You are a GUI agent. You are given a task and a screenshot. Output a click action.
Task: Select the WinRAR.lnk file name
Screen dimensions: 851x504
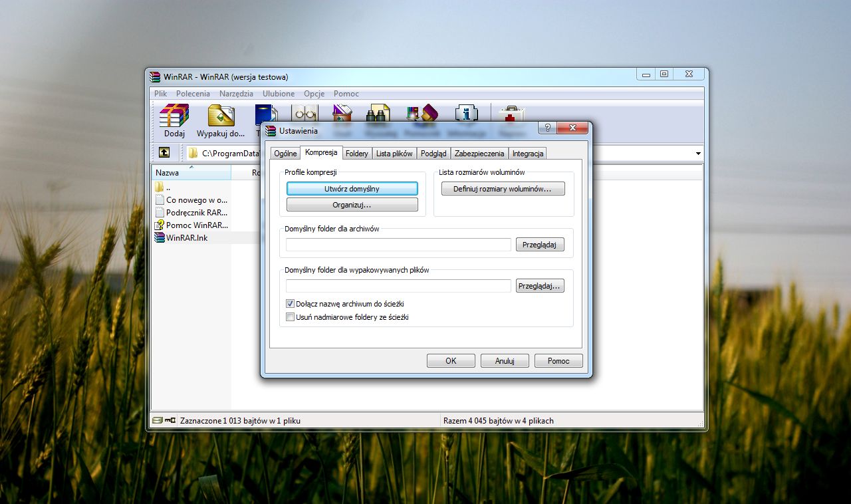tap(187, 237)
